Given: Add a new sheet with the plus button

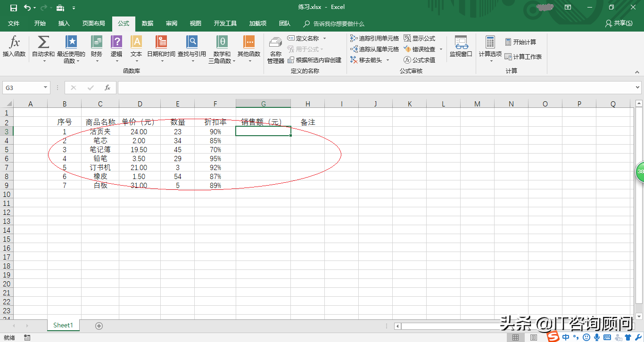Looking at the screenshot, I should [x=99, y=326].
